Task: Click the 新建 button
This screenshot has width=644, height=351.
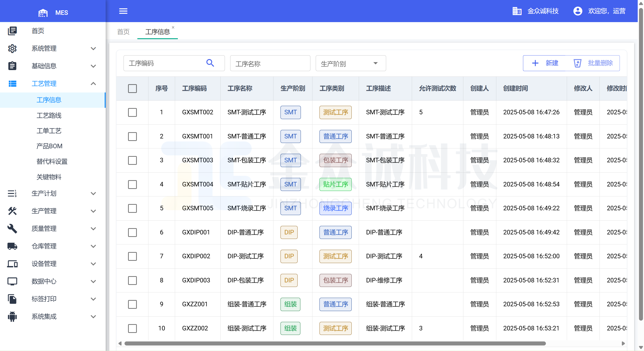Action: pyautogui.click(x=545, y=63)
